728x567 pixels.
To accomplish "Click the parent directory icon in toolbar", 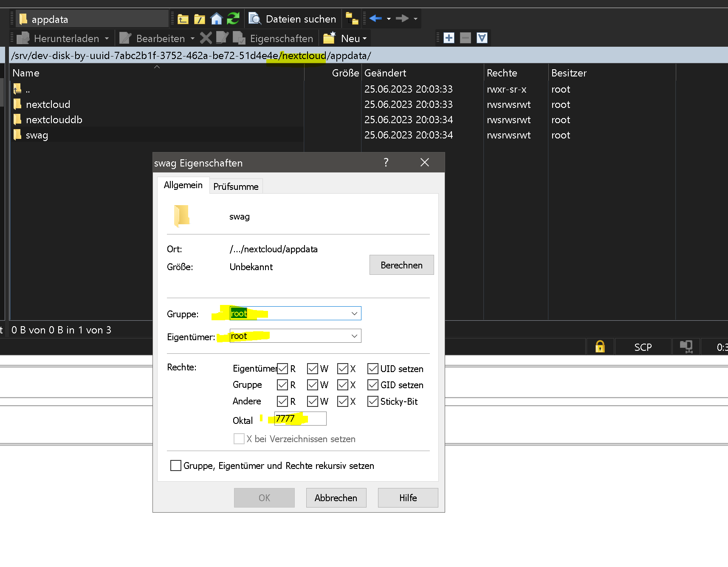I will tap(183, 19).
